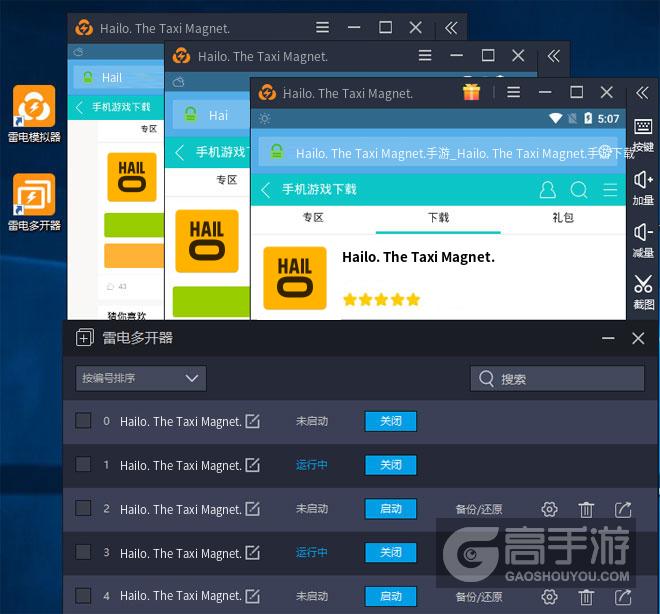Delete instance 2 with trash icon
The image size is (660, 614).
pos(586,509)
